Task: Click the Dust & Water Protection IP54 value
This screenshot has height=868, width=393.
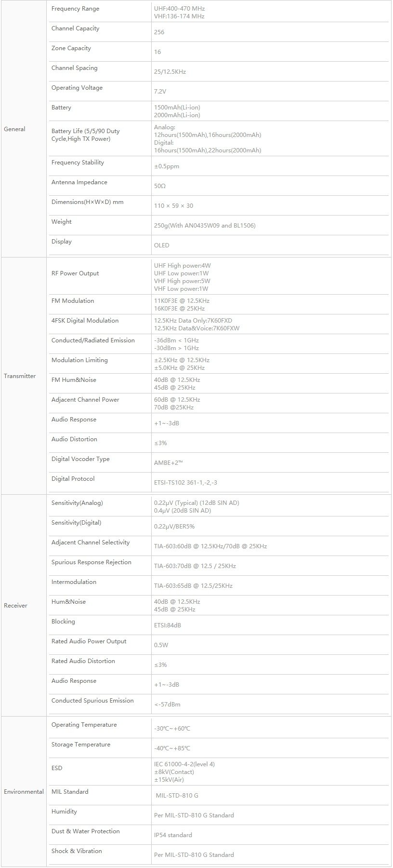Action: (x=173, y=835)
